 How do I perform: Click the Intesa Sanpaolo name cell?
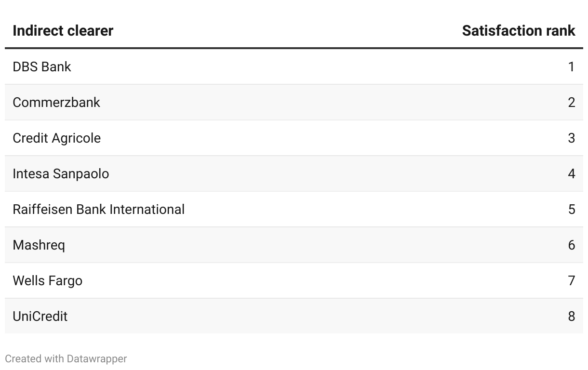pos(61,173)
